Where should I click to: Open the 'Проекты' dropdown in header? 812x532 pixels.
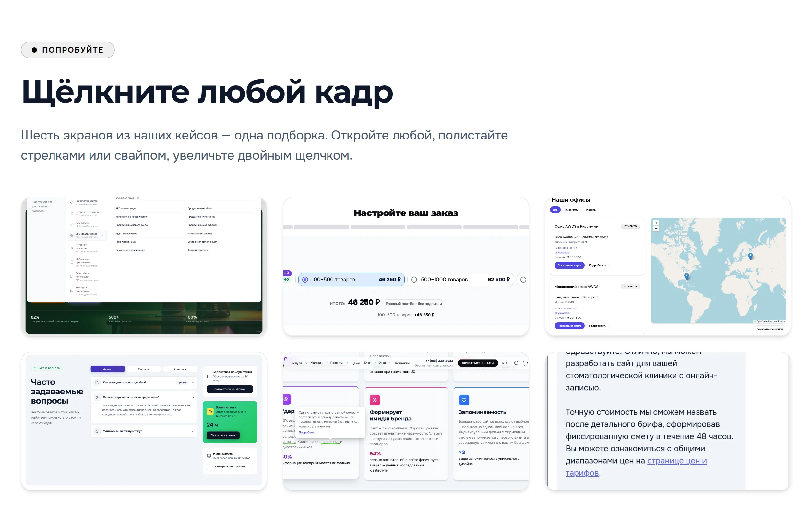339,363
